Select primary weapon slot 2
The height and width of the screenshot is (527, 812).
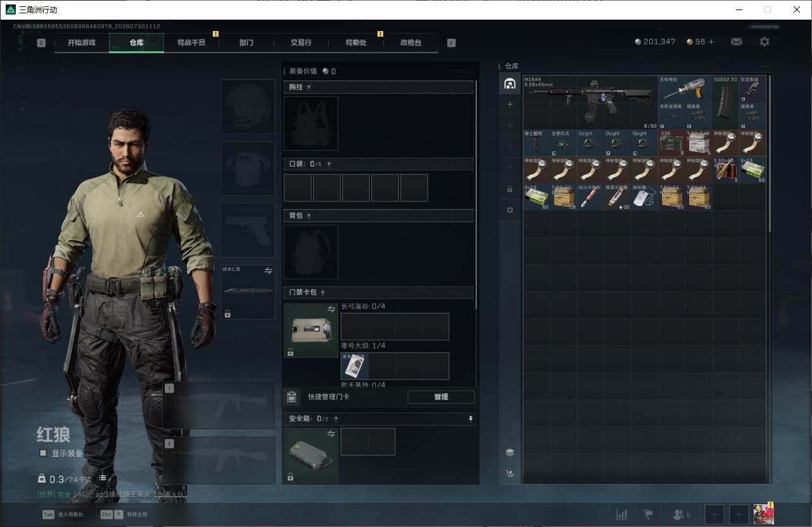[219, 460]
